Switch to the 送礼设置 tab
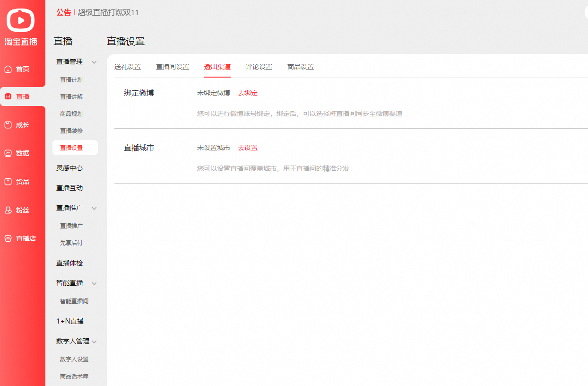This screenshot has height=386, width=588. pos(128,67)
